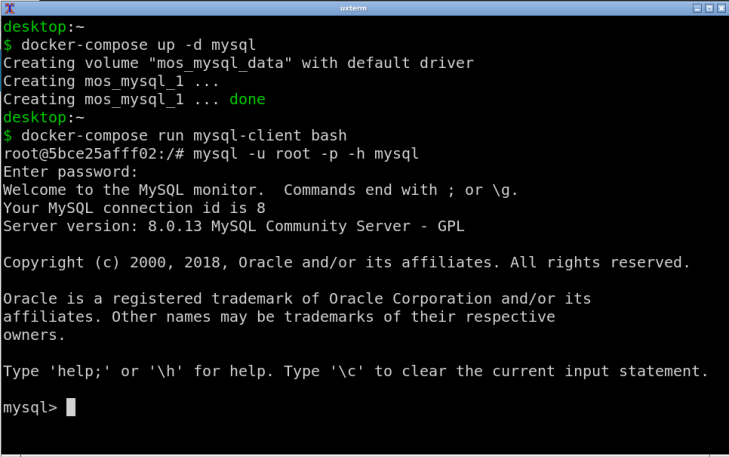Click the second green 'desktop' prompt
This screenshot has width=729, height=457.
click(x=35, y=118)
